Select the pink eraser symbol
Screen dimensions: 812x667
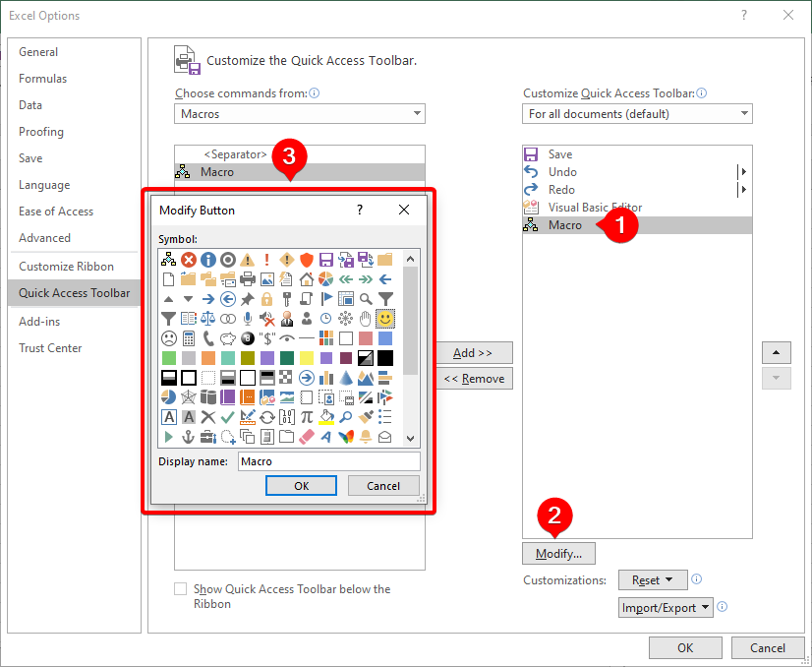click(x=307, y=437)
